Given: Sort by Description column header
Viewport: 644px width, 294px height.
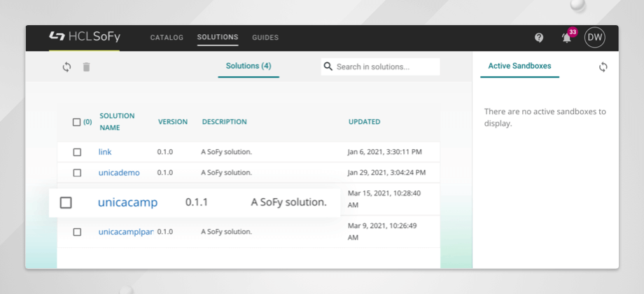Looking at the screenshot, I should 224,122.
